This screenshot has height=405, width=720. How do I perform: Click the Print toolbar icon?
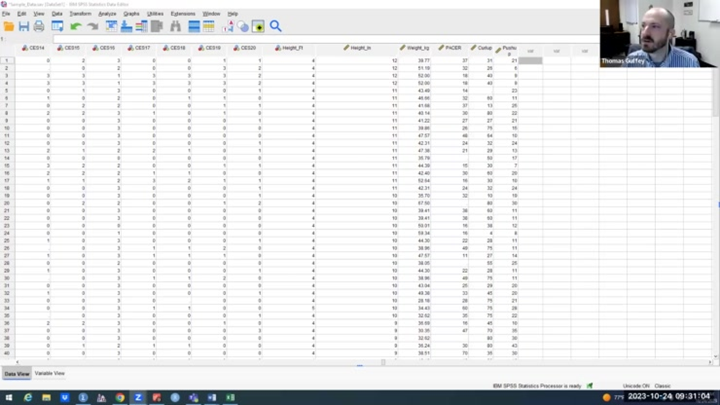(39, 26)
